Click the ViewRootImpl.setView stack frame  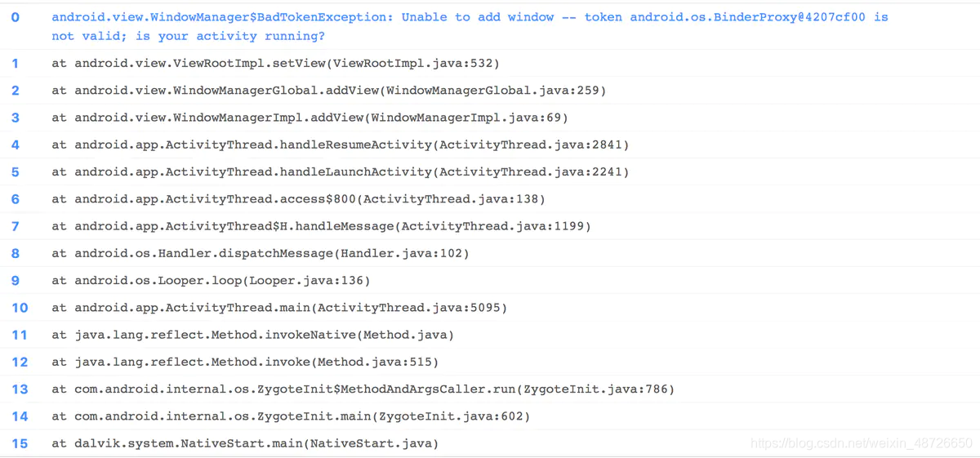pyautogui.click(x=275, y=63)
